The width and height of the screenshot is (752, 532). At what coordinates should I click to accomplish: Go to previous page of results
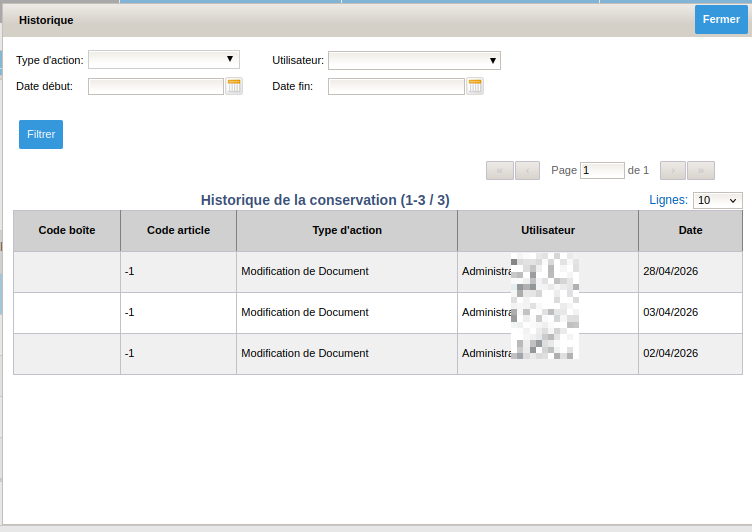528,170
